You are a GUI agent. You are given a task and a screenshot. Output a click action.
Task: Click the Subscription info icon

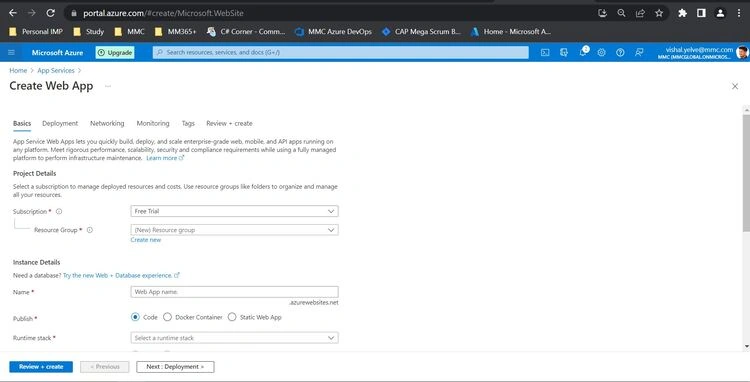pyautogui.click(x=59, y=211)
